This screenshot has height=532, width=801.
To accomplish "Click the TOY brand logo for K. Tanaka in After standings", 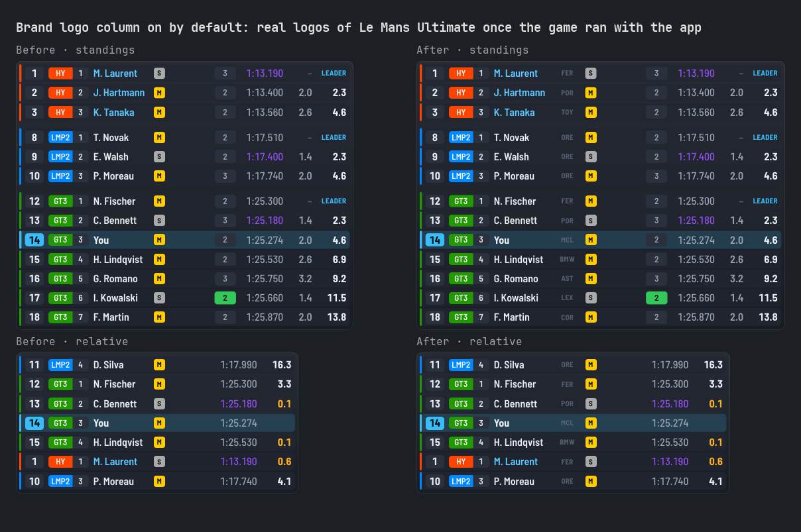I will pos(567,113).
